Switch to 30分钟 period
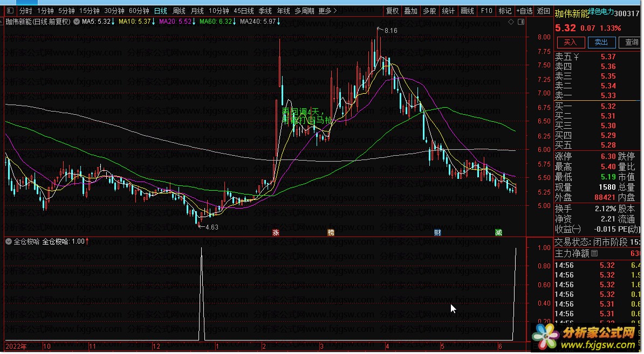The width and height of the screenshot is (644, 354). (114, 11)
